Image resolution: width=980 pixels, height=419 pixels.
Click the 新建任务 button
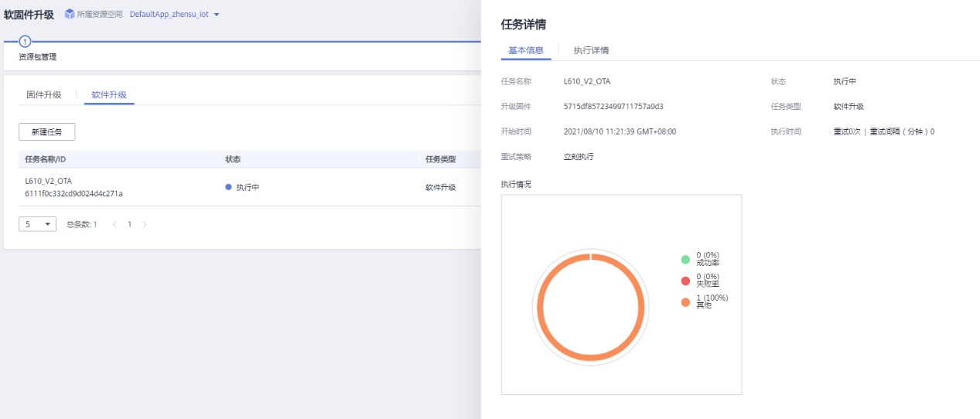click(x=46, y=132)
